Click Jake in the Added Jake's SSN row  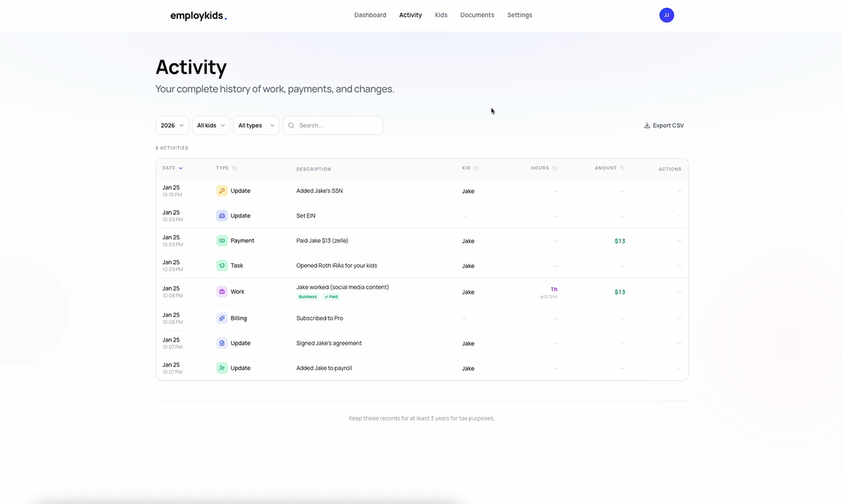tap(468, 192)
